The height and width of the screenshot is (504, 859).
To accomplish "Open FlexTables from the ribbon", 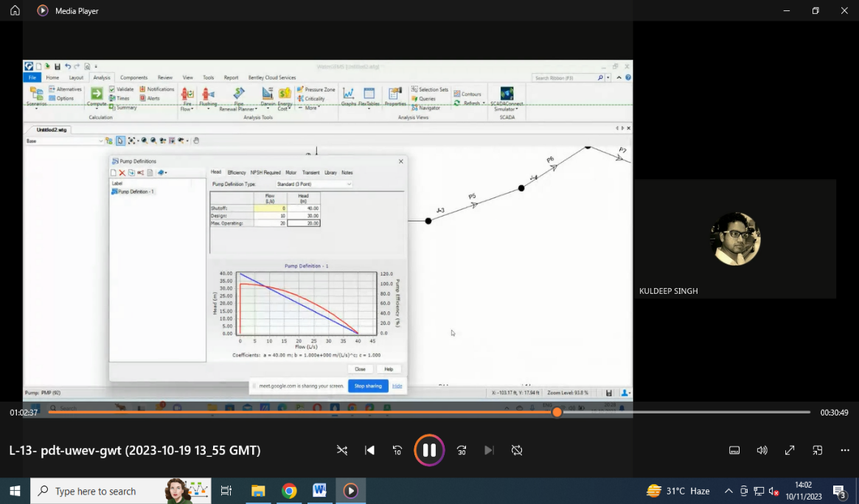I will point(369,97).
